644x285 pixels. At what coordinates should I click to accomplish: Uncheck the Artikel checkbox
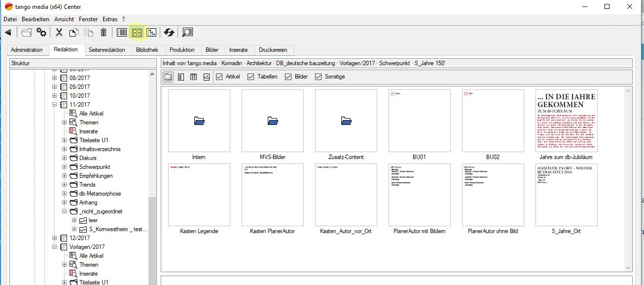click(219, 77)
